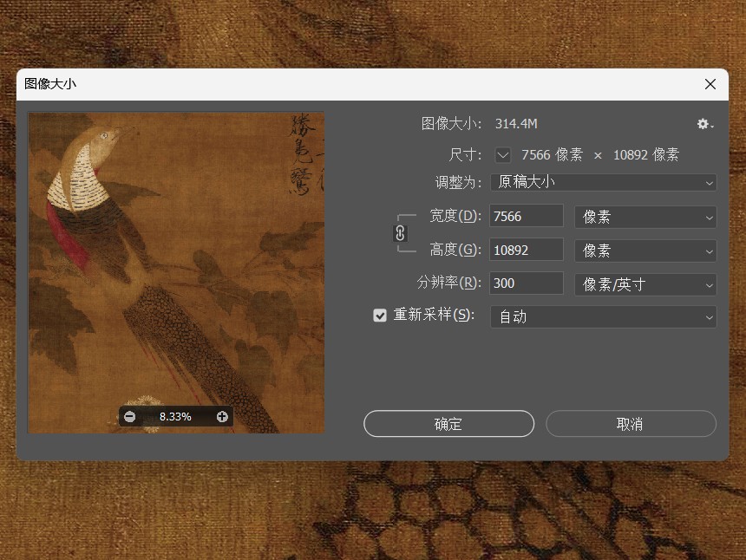Open the 分辨率 unit dropdown 像素/英寸
The height and width of the screenshot is (560, 746).
pyautogui.click(x=645, y=284)
